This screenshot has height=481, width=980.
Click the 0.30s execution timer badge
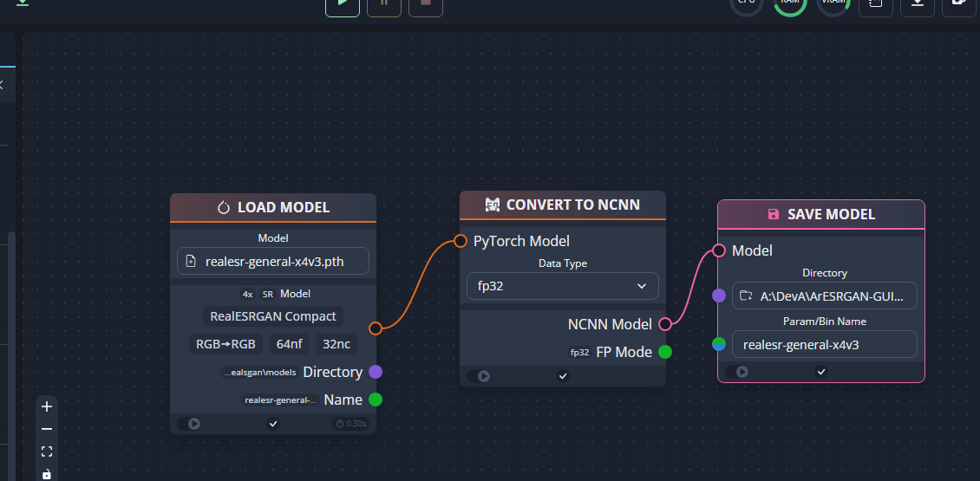pyautogui.click(x=350, y=424)
